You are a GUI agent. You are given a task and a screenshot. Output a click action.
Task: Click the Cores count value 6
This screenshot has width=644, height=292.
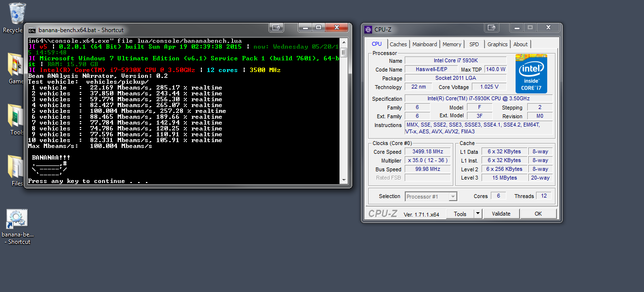tap(498, 196)
